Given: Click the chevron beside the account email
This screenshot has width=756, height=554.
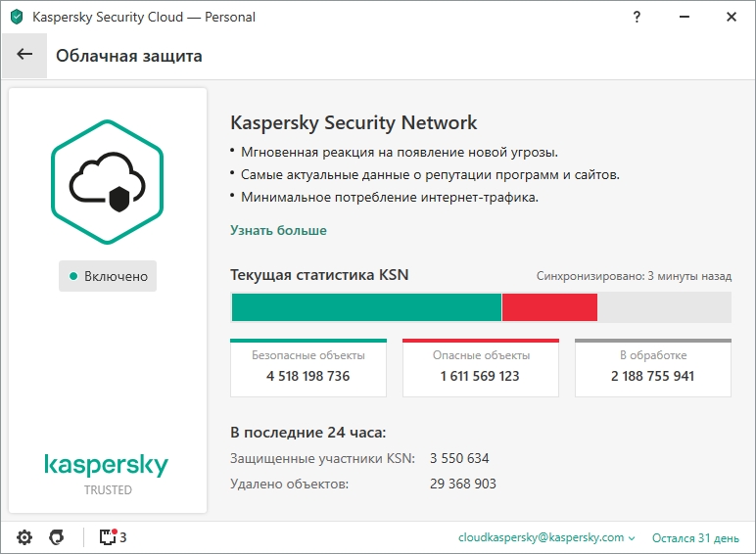Looking at the screenshot, I should pyautogui.click(x=632, y=538).
